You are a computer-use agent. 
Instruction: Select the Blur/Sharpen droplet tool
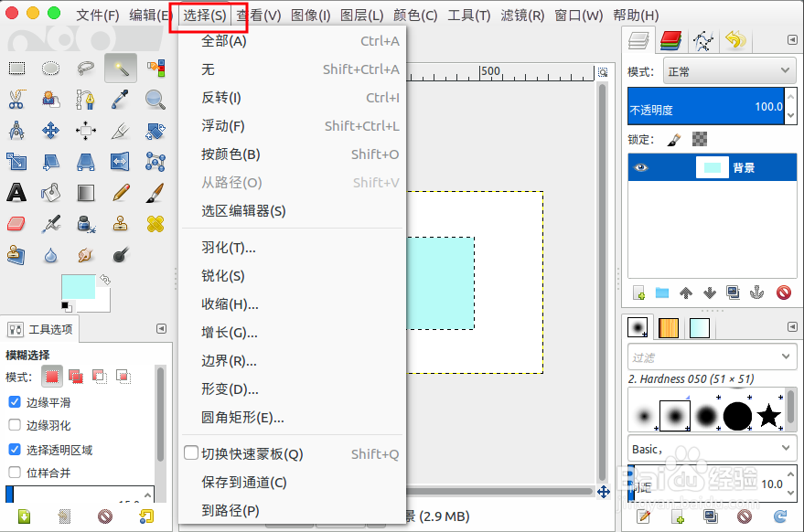point(50,255)
